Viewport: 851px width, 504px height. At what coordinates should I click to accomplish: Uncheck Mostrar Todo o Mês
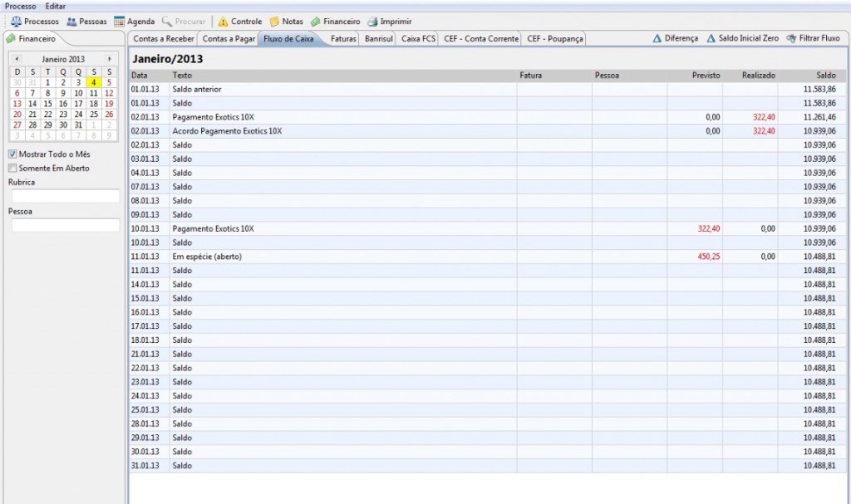[12, 154]
